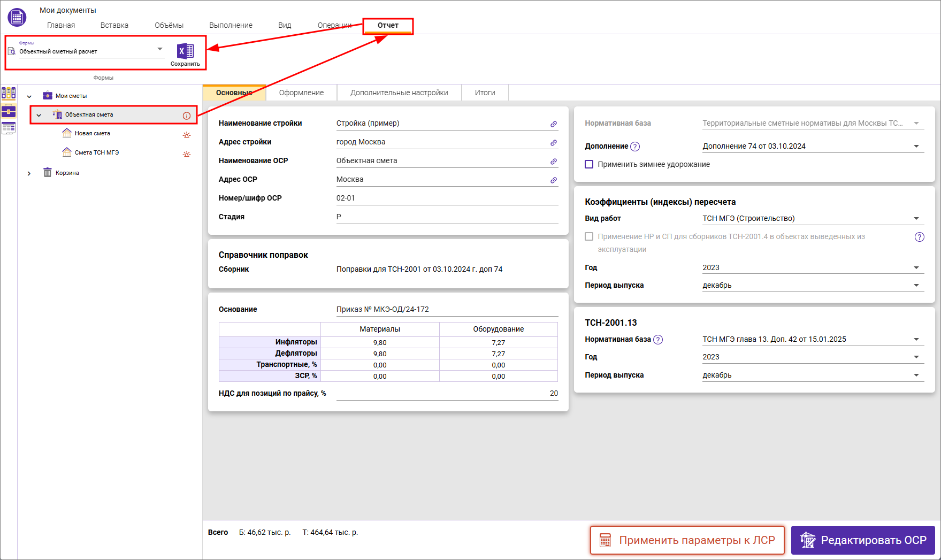Enable Применить зимнее удорожание checkbox
Screen dimensions: 941x560
click(x=589, y=164)
